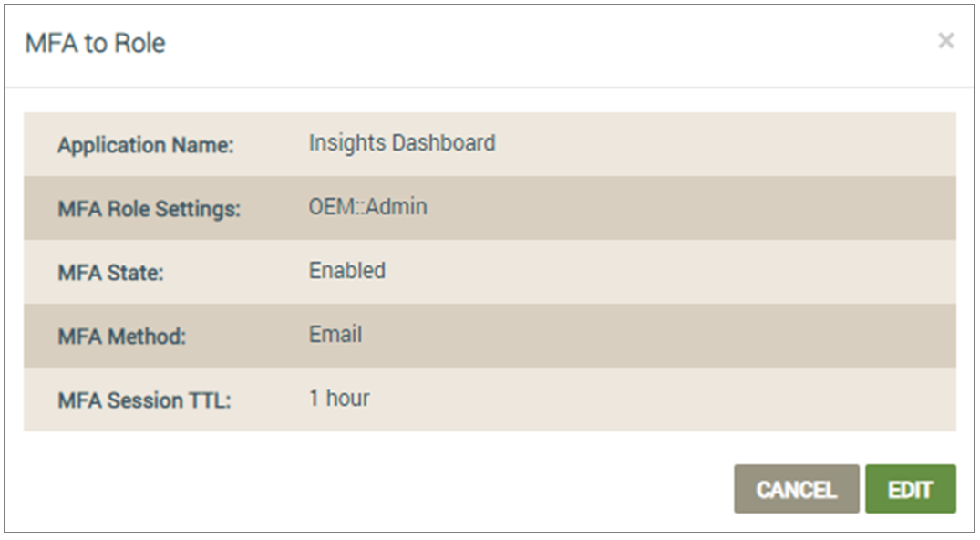Click the MFA Session TTL label
This screenshot has width=980, height=540.
click(144, 400)
